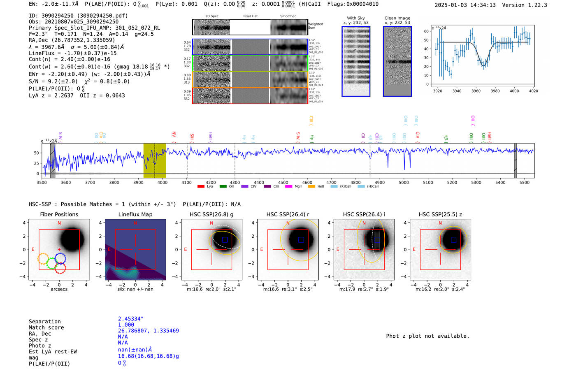Image resolution: width=576 pixels, height=392 pixels.
Task: Click the orange fiber circle in Fiber Positions
Action: point(43,259)
